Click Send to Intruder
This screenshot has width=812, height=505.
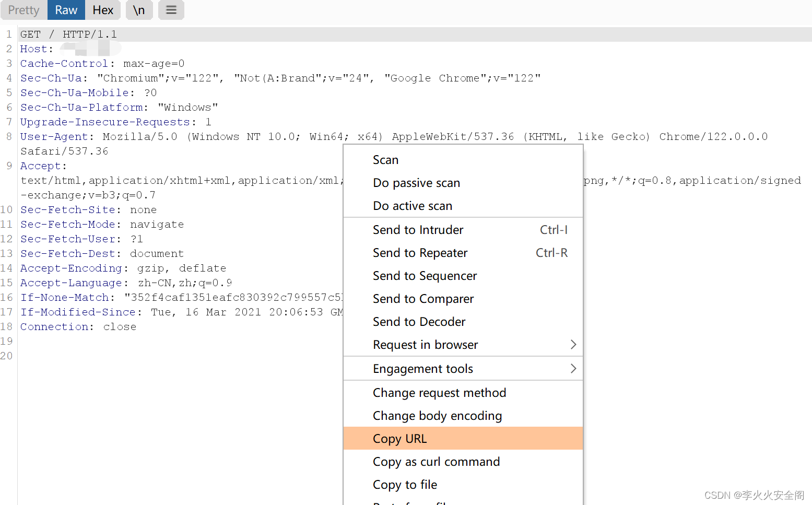point(463,230)
